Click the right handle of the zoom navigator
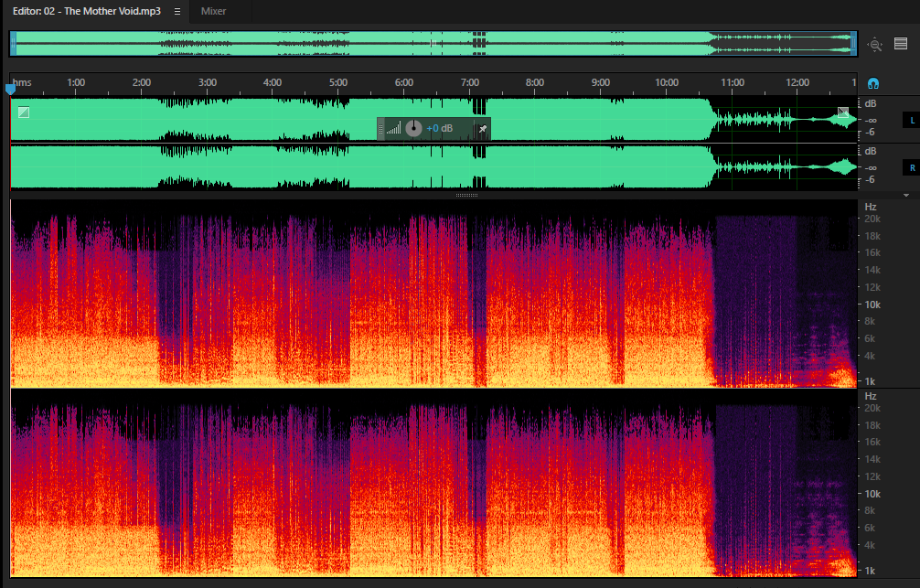 pyautogui.click(x=854, y=43)
